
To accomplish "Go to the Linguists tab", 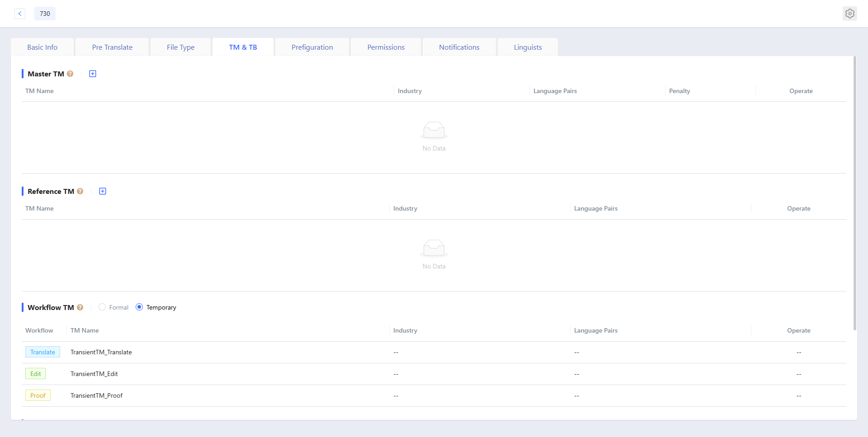I will point(528,47).
